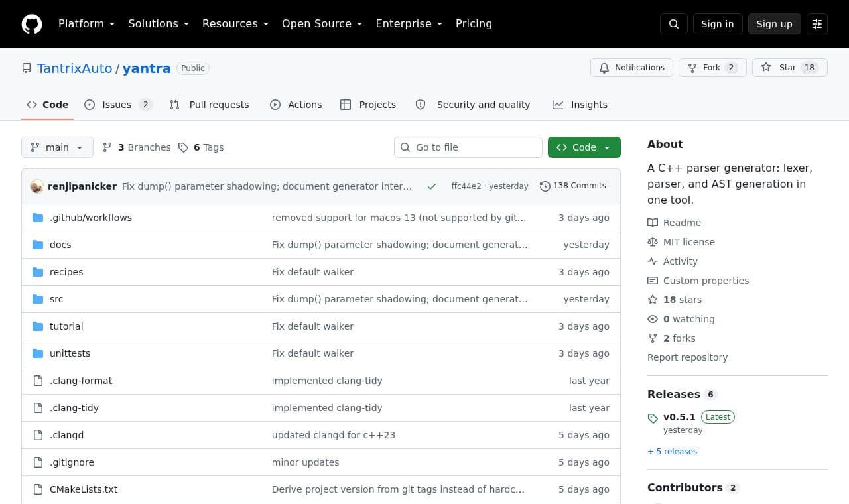Expand the main branch selector
The image size is (849, 504).
[57, 147]
